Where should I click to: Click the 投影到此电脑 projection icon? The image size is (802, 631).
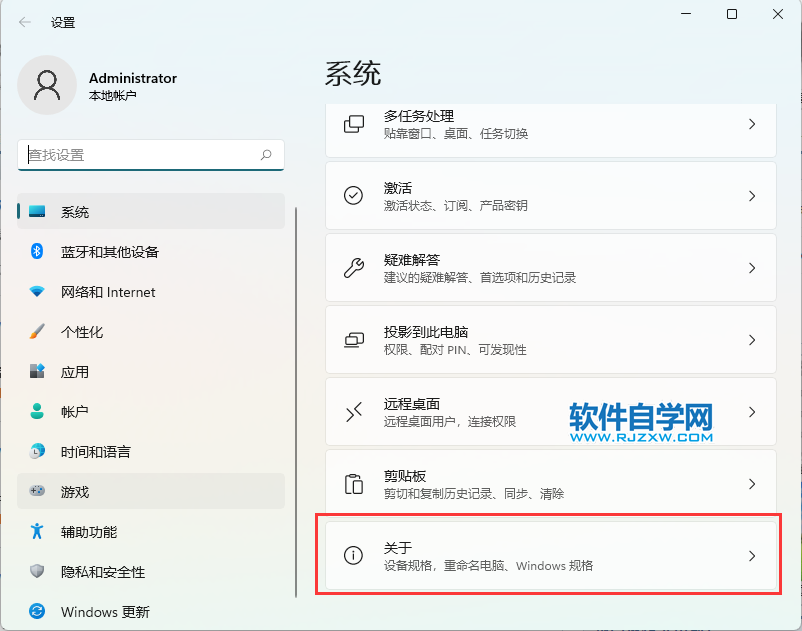pyautogui.click(x=353, y=339)
